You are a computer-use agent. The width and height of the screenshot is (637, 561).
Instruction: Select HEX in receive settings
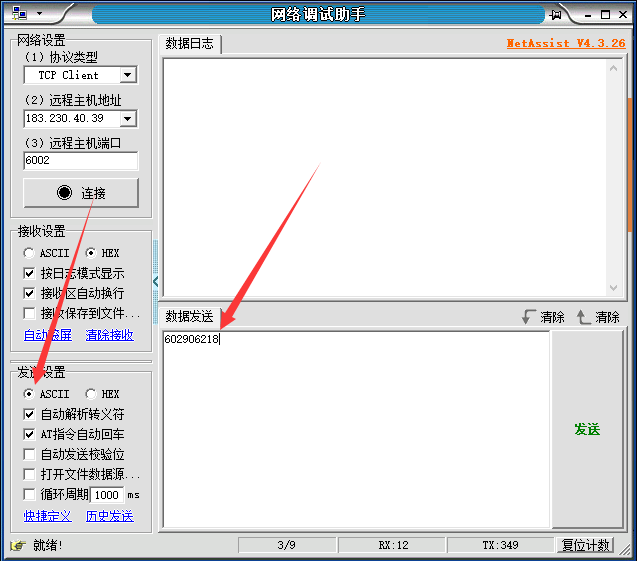pos(102,253)
